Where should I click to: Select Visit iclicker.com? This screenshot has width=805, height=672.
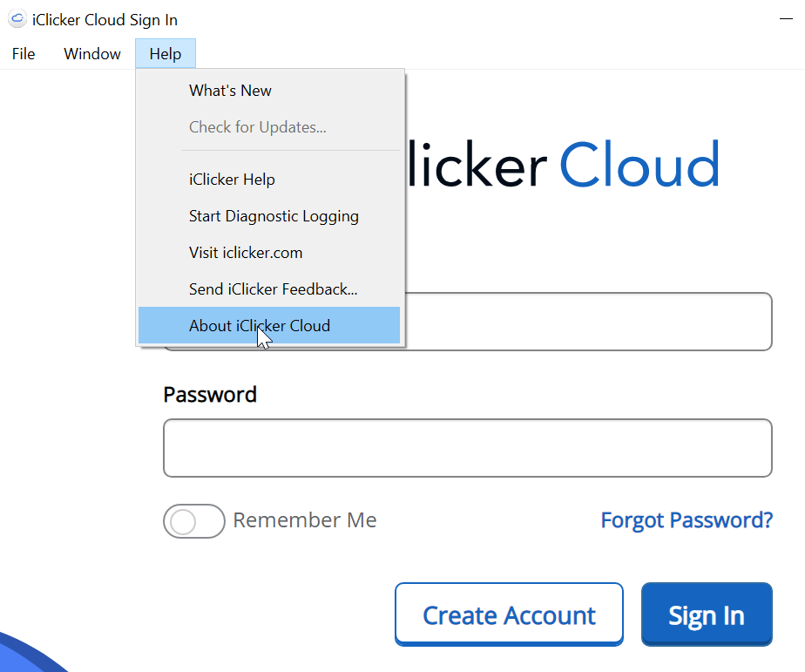[246, 252]
